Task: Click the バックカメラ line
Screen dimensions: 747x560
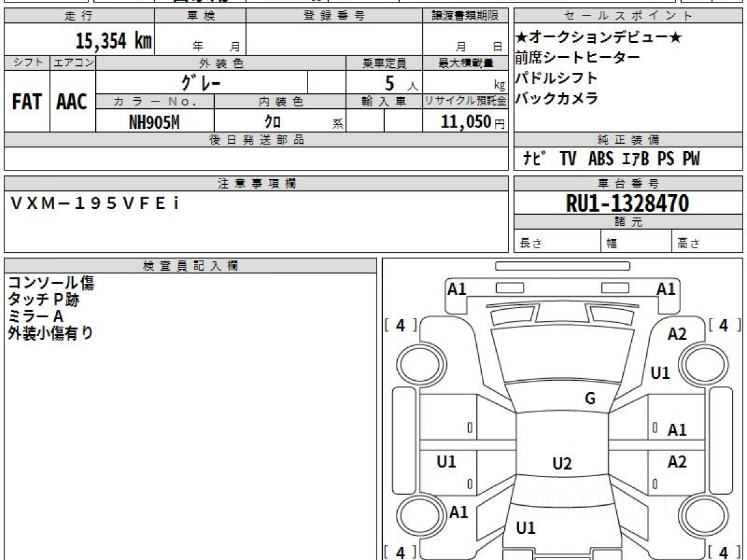Action: tap(556, 98)
